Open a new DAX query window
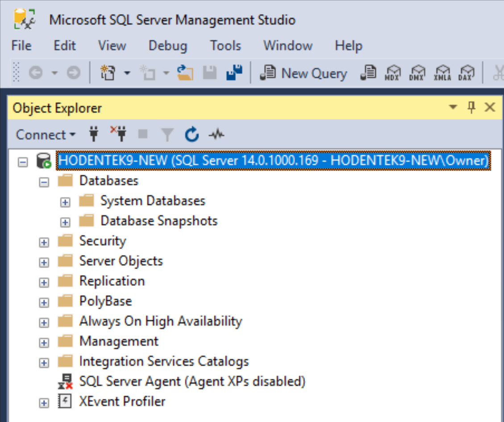 pyautogui.click(x=466, y=73)
